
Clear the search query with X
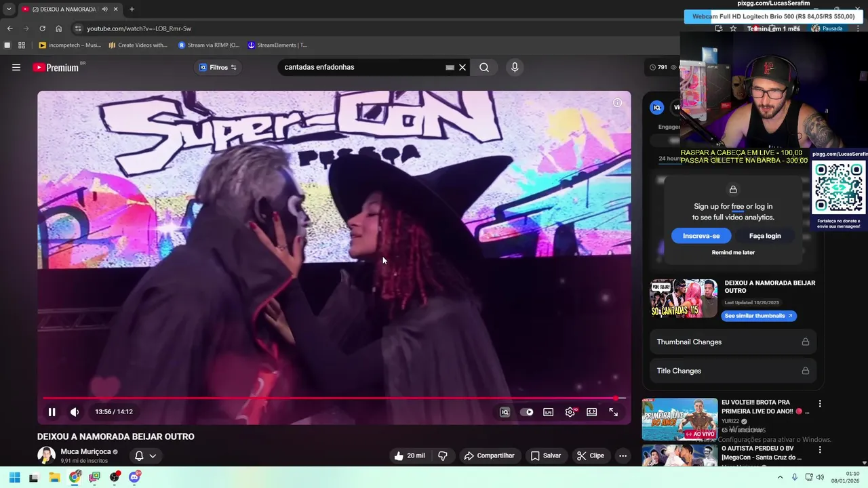point(462,67)
